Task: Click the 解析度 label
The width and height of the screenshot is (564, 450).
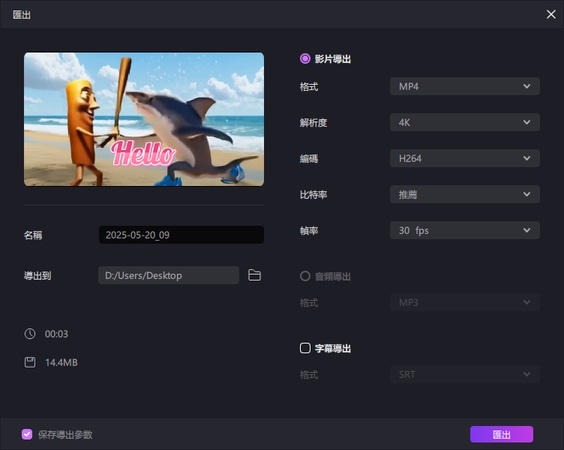Action: pos(313,123)
